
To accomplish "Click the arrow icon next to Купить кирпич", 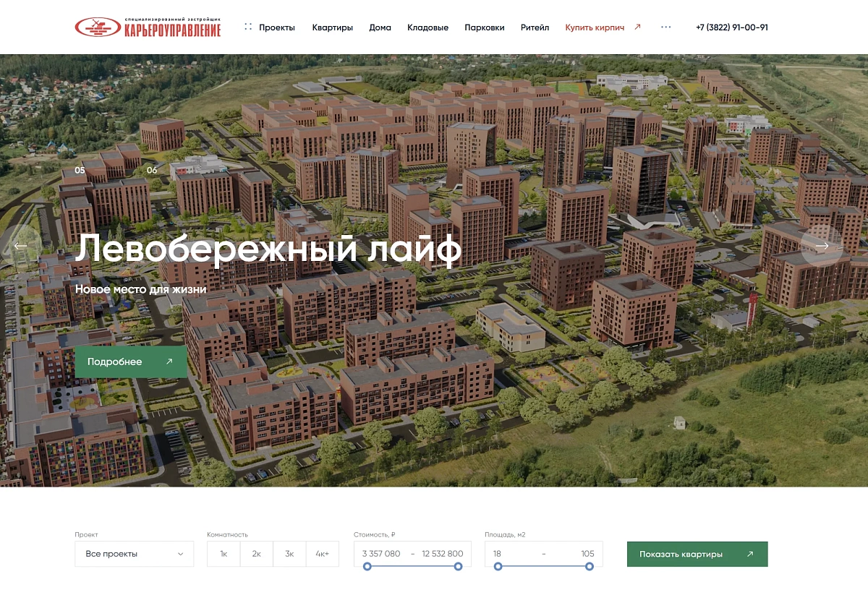I will [637, 27].
